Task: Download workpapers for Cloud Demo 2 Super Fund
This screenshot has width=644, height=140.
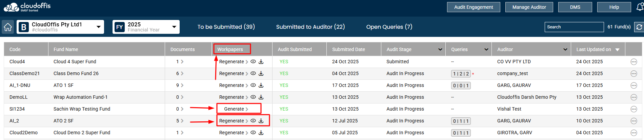Action: click(261, 133)
